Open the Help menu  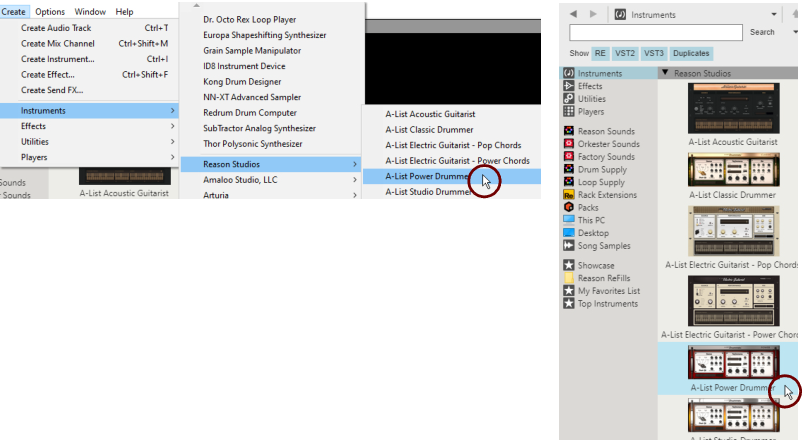click(x=124, y=11)
